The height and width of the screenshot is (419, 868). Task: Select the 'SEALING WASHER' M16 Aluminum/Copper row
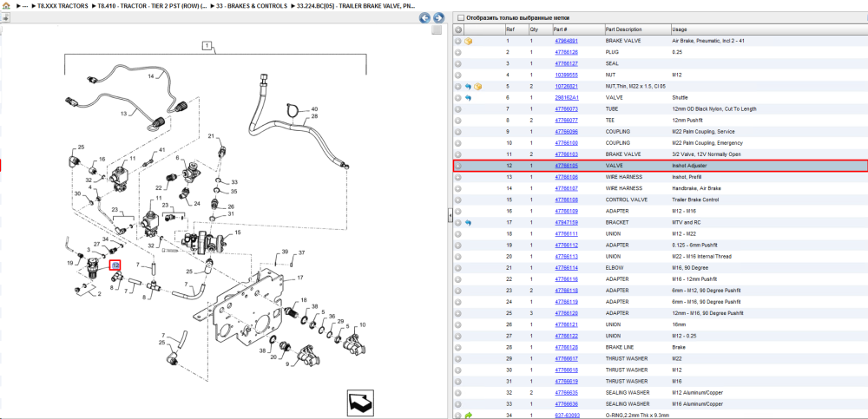pos(660,404)
